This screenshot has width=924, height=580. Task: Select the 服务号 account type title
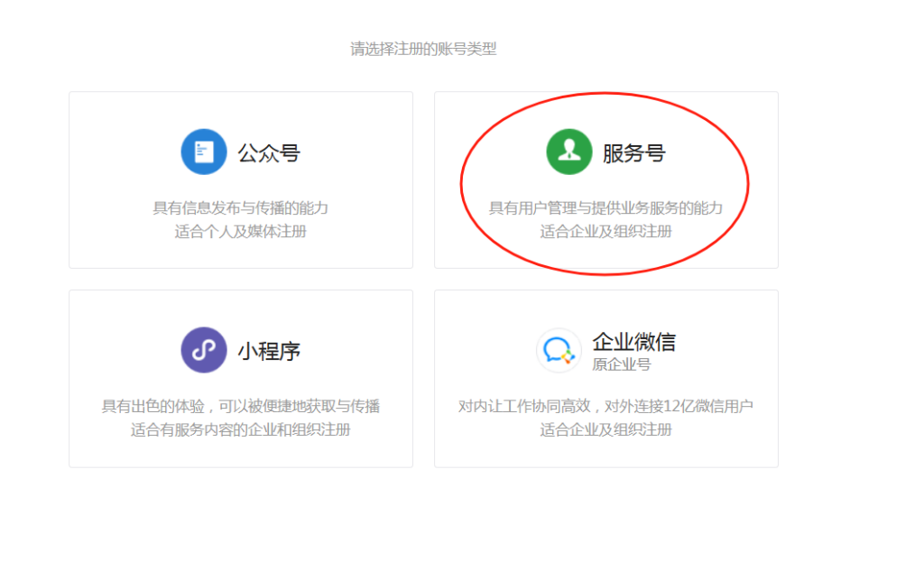(634, 153)
